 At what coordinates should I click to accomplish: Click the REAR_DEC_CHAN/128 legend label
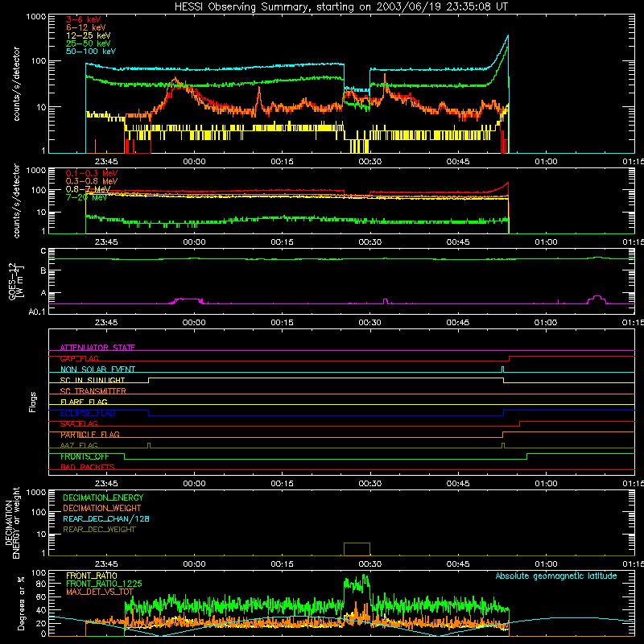106,518
